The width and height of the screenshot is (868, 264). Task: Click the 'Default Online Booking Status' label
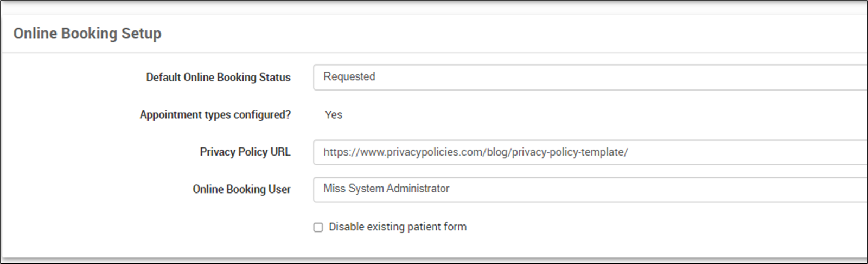coord(218,78)
